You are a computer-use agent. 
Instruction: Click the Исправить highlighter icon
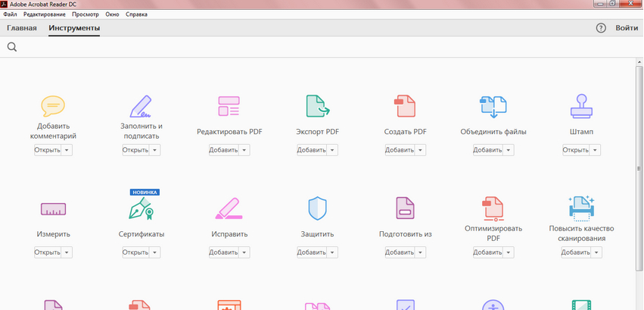click(229, 208)
